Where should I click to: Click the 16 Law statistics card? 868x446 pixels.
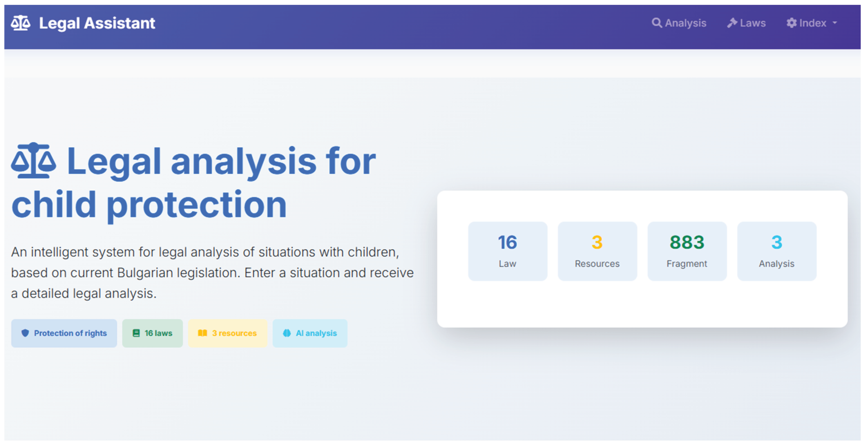[507, 251]
